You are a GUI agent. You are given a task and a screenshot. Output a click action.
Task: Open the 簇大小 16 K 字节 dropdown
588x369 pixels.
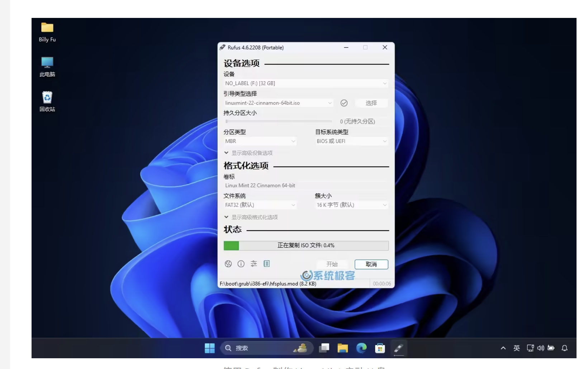[351, 205]
